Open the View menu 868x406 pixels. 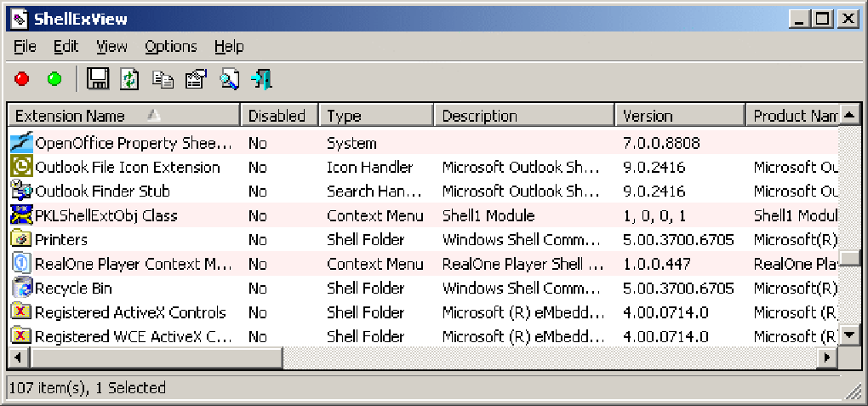pyautogui.click(x=111, y=47)
